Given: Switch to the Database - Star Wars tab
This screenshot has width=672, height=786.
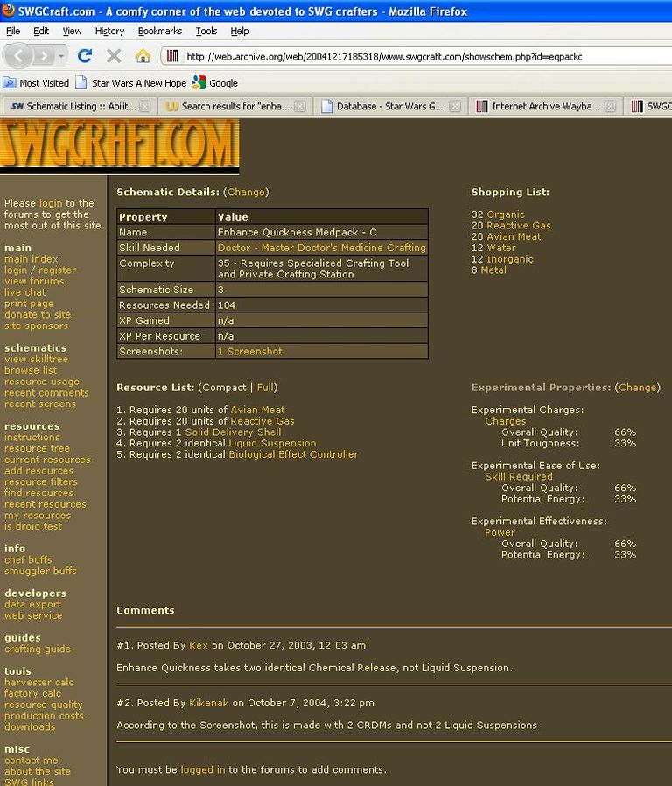Looking at the screenshot, I should (389, 107).
